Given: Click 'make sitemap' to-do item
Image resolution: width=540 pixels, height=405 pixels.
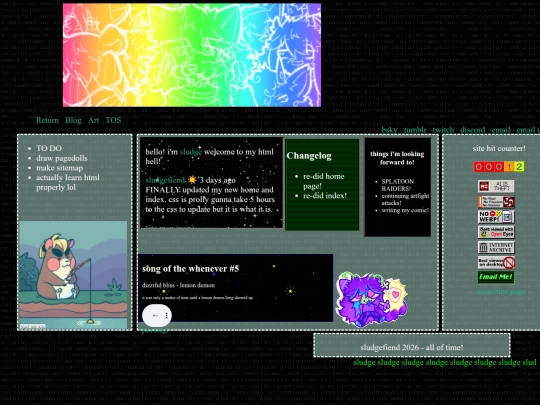Looking at the screenshot, I should 60,168.
